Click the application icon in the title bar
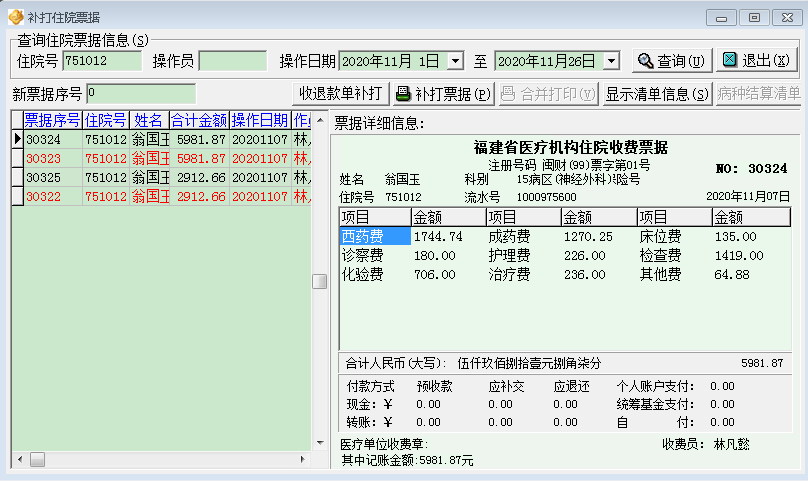 tap(15, 17)
